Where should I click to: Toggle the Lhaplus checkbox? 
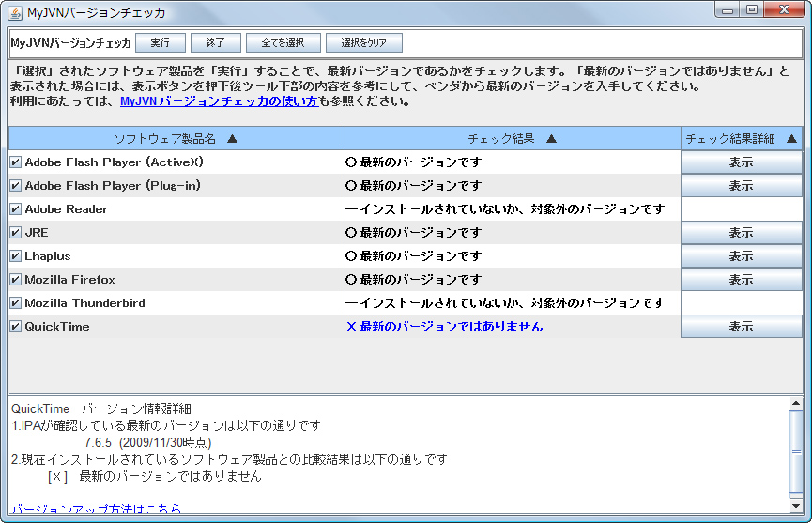tap(16, 255)
